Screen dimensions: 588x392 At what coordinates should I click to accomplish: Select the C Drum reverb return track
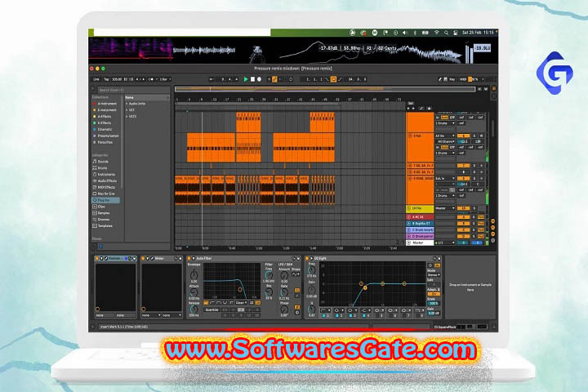click(420, 229)
